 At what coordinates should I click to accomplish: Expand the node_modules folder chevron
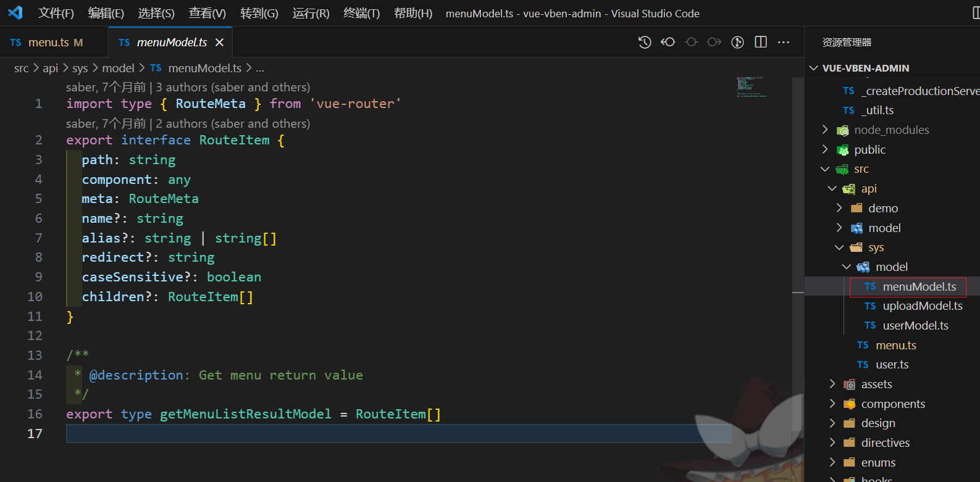(825, 130)
